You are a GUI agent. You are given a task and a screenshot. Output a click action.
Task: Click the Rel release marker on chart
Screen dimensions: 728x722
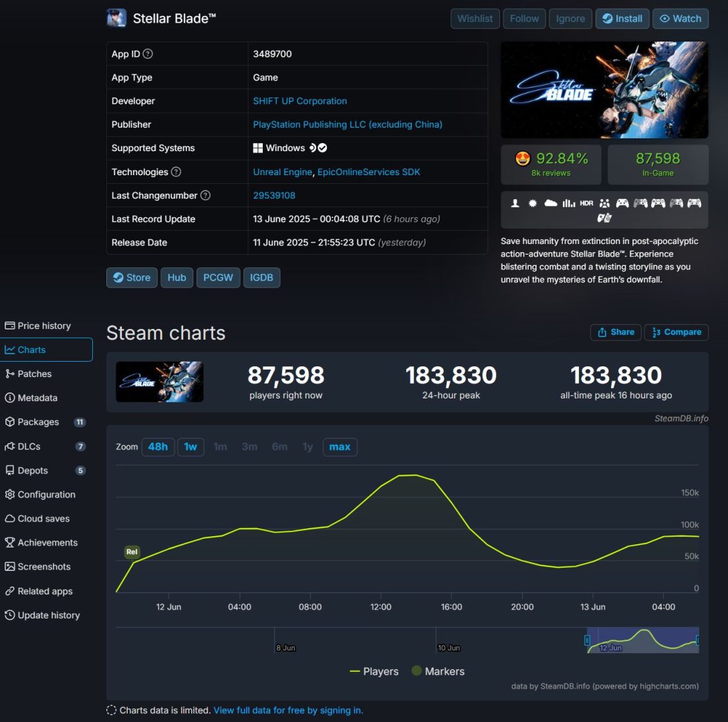(132, 552)
